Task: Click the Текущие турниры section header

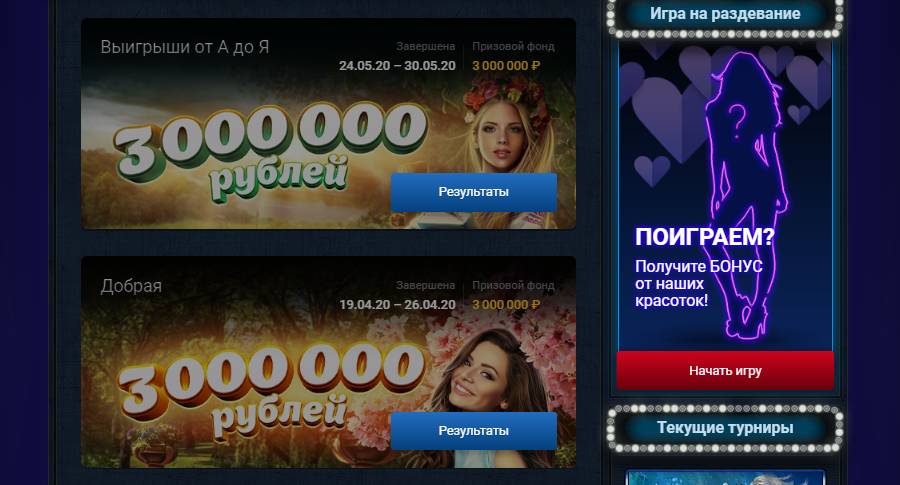Action: tap(725, 428)
